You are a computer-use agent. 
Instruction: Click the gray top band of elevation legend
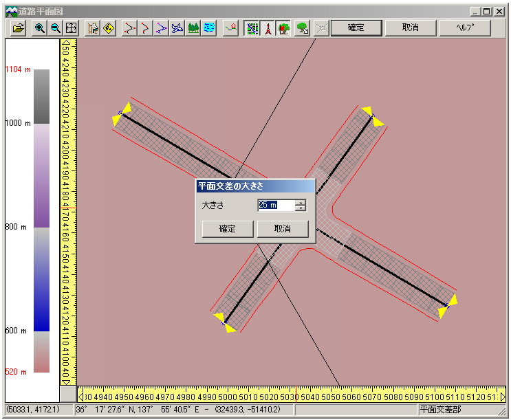[x=42, y=96]
